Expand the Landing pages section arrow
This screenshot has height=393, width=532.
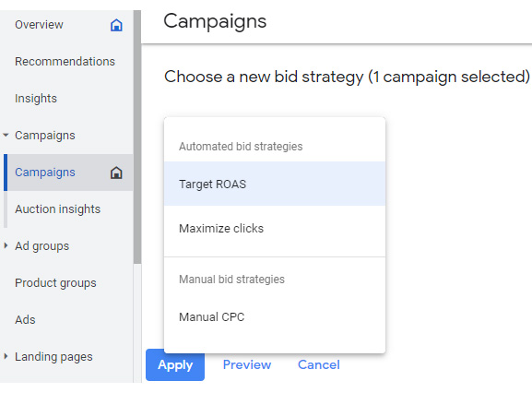pyautogui.click(x=6, y=356)
